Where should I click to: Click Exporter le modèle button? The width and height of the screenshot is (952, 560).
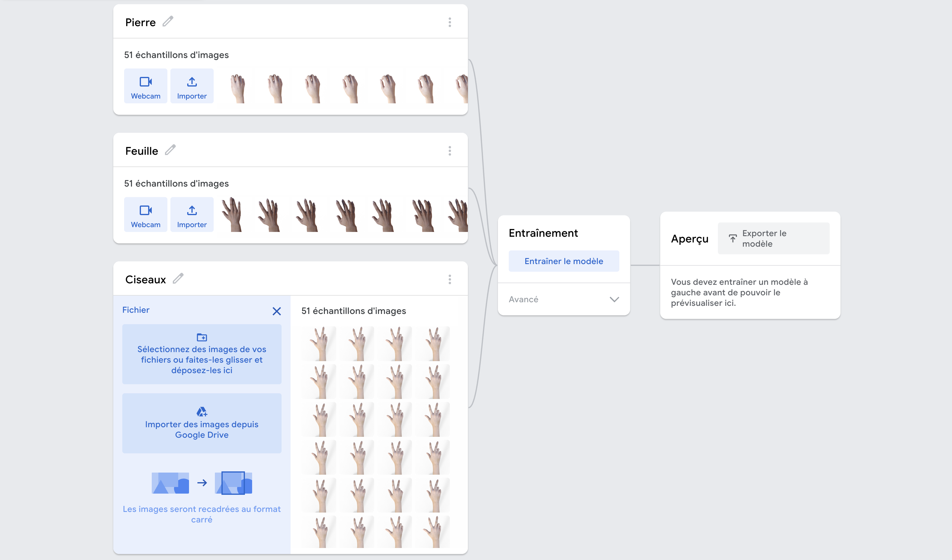click(x=773, y=238)
